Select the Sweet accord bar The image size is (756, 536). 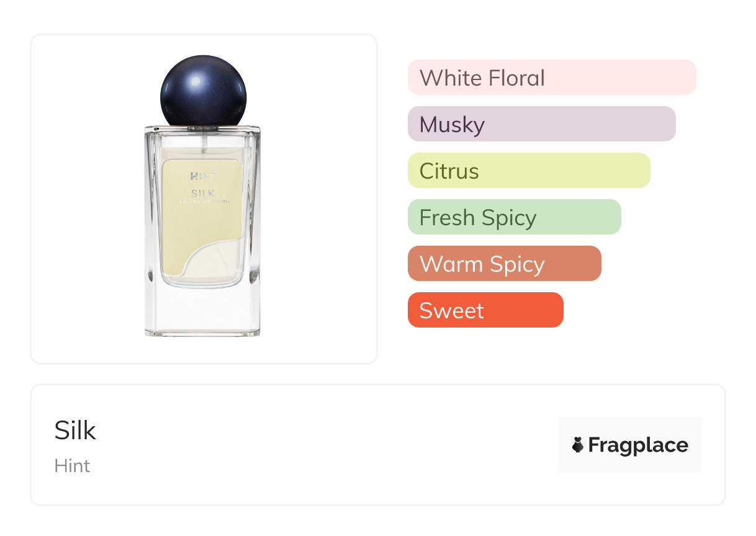tap(485, 310)
